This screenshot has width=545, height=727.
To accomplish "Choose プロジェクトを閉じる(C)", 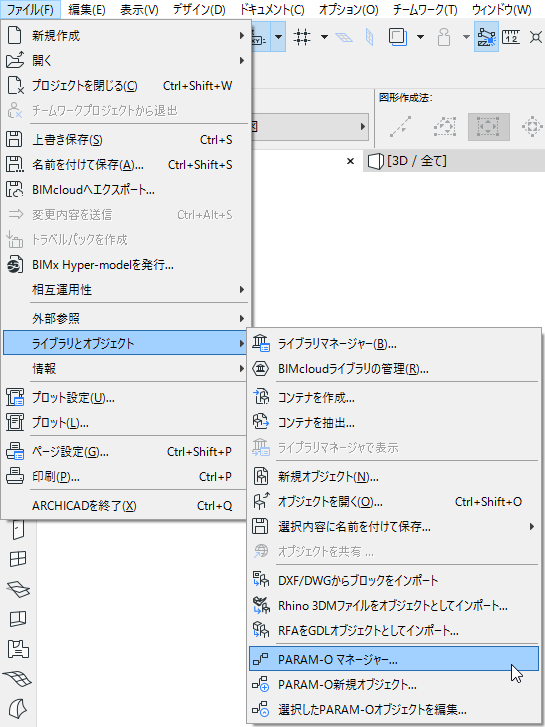I will click(126, 85).
